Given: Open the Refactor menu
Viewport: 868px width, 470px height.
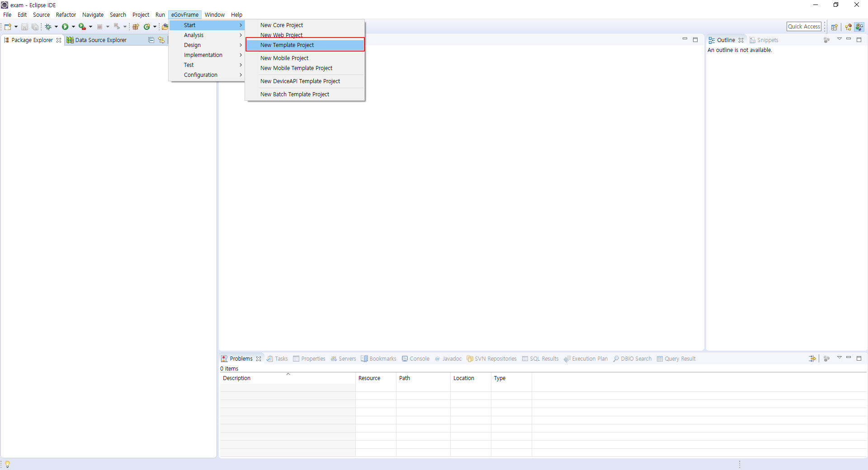Looking at the screenshot, I should [66, 15].
